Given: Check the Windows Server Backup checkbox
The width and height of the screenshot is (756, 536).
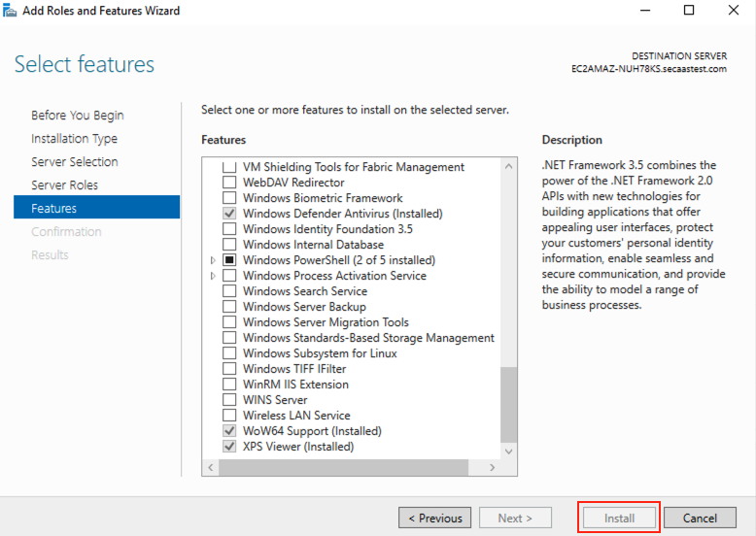Looking at the screenshot, I should [229, 306].
